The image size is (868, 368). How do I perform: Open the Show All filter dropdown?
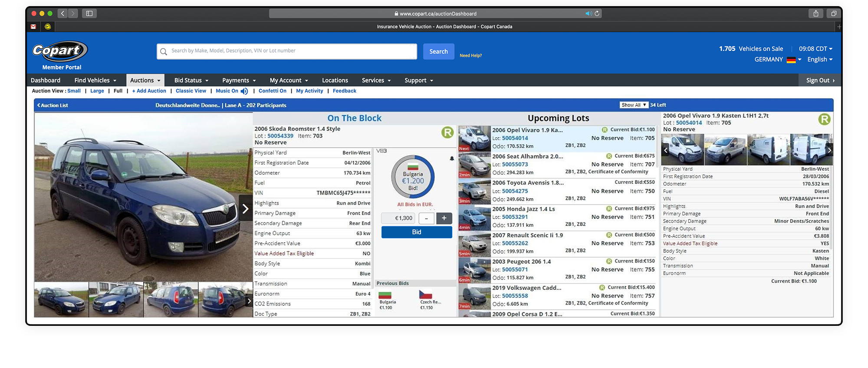(634, 105)
